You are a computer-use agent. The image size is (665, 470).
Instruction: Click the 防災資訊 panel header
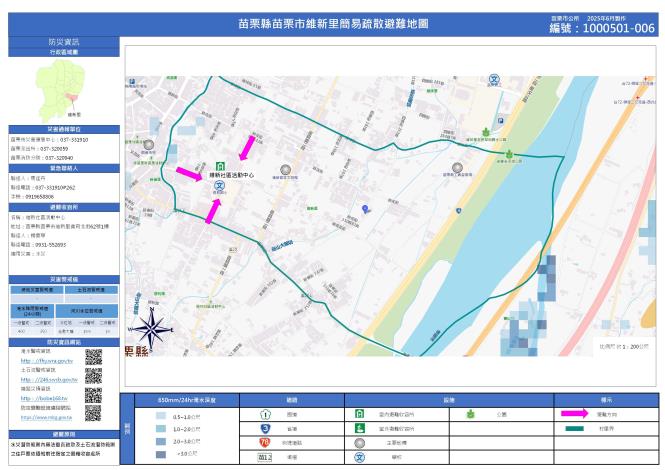click(x=62, y=42)
